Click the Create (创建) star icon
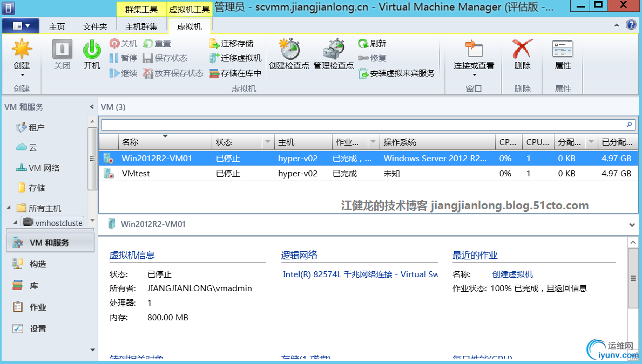Screen dimensions: 642x364 [22, 49]
